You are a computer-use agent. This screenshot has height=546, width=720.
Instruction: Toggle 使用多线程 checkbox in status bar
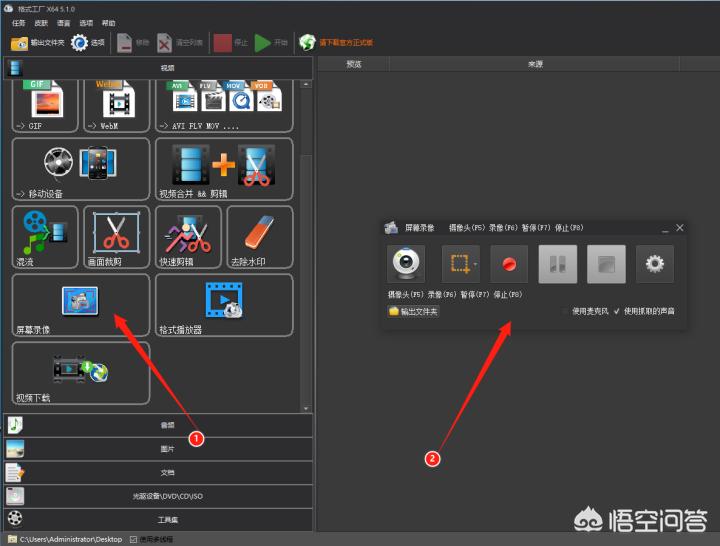134,539
